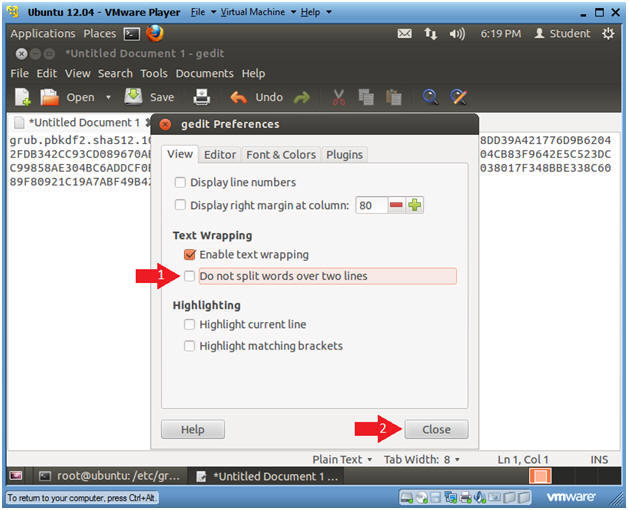
Task: Click the Ln 1, Col 1 status indicator
Action: tap(523, 459)
